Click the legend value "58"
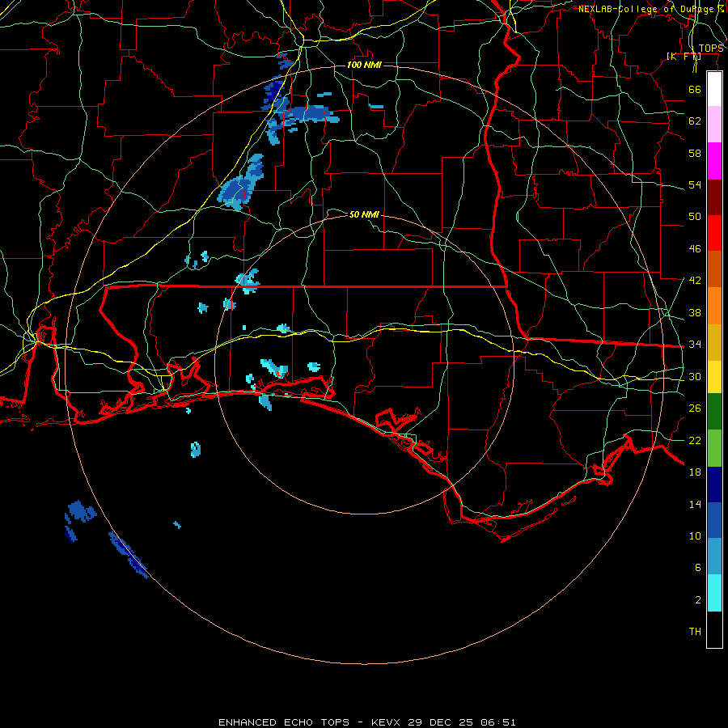Viewport: 728px width, 728px height. tap(695, 153)
